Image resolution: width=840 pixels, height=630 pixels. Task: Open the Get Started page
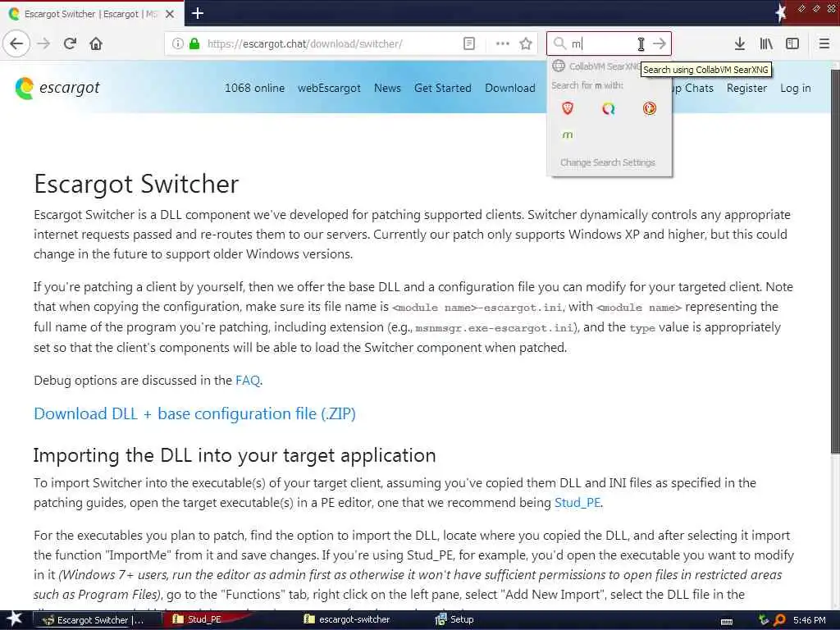point(442,88)
